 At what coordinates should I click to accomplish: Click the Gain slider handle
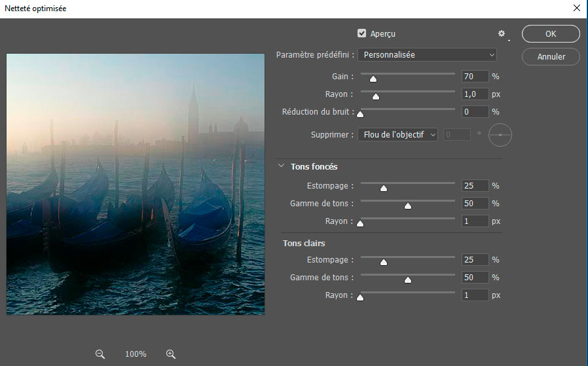click(373, 79)
